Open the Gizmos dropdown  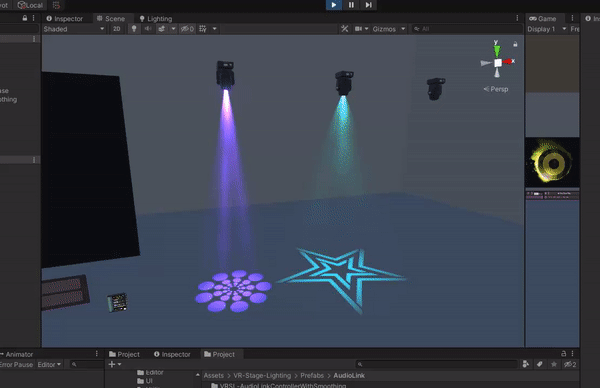[x=388, y=29]
